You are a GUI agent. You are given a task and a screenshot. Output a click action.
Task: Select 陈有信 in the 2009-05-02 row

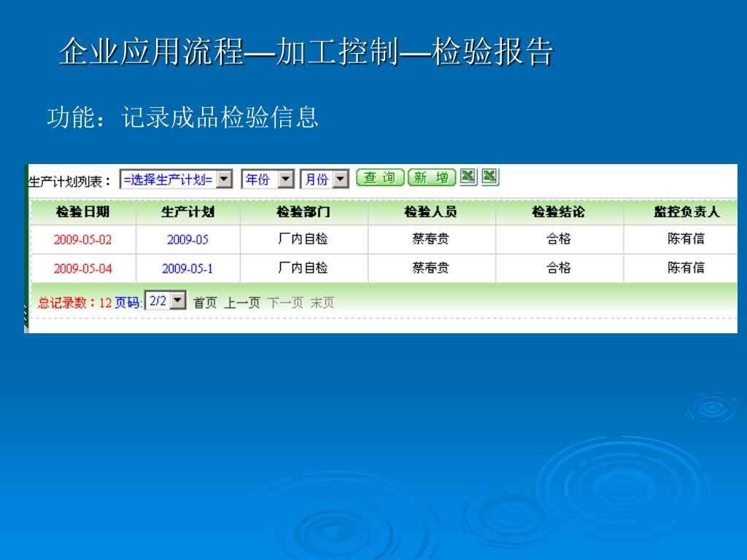(686, 238)
